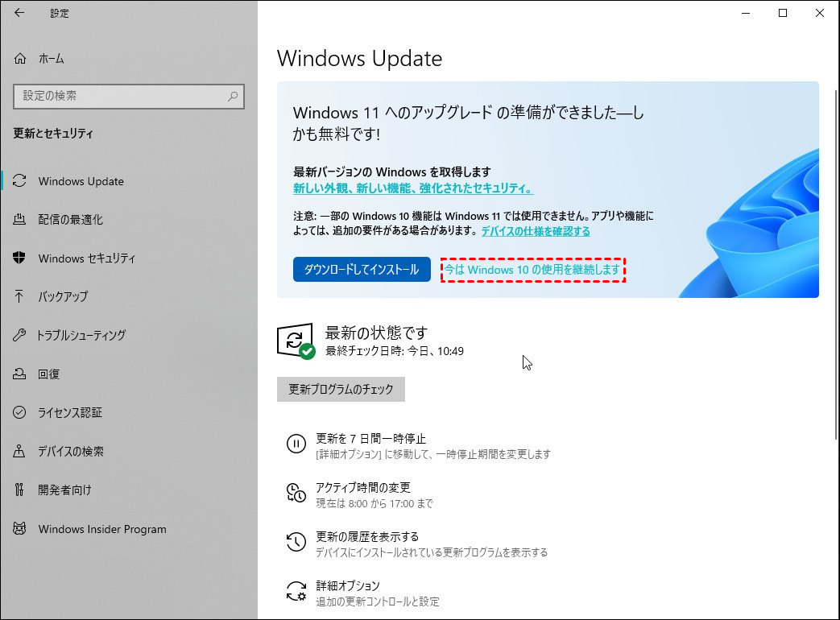Click the search magnifier icon in the settings search box
This screenshot has width=840, height=620.
coord(233,97)
